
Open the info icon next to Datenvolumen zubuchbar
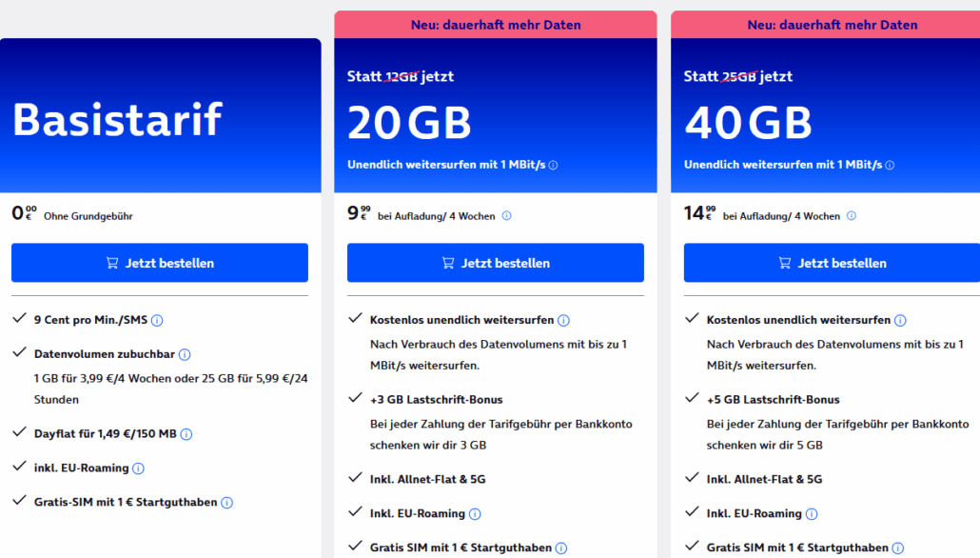pyautogui.click(x=186, y=354)
